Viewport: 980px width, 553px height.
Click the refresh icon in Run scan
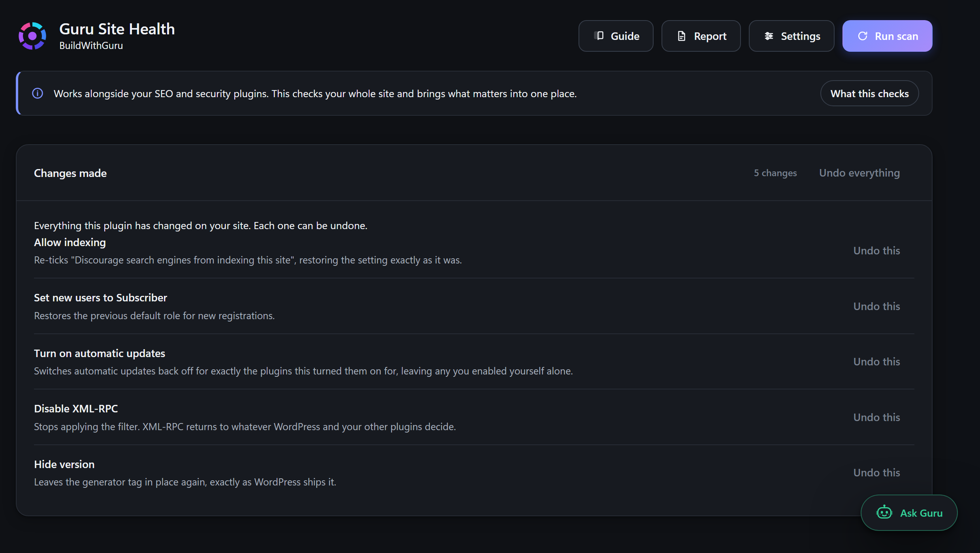tap(863, 36)
